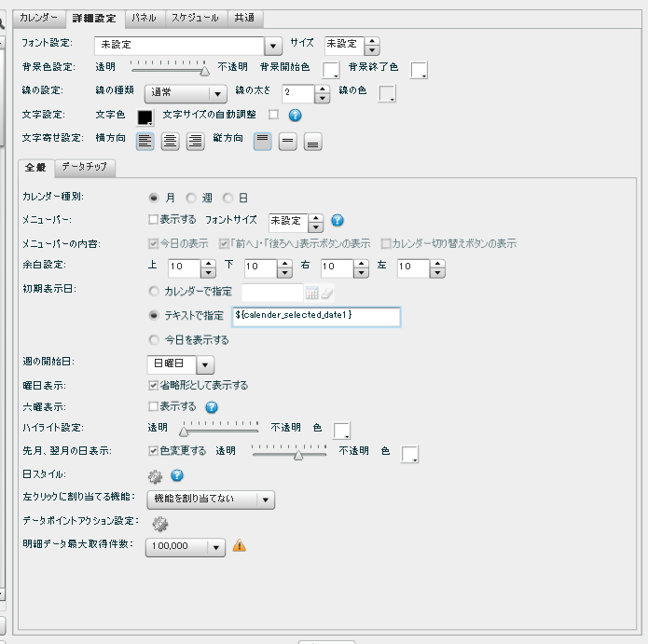
Task: Increase 右 margin value
Action: tap(361, 264)
